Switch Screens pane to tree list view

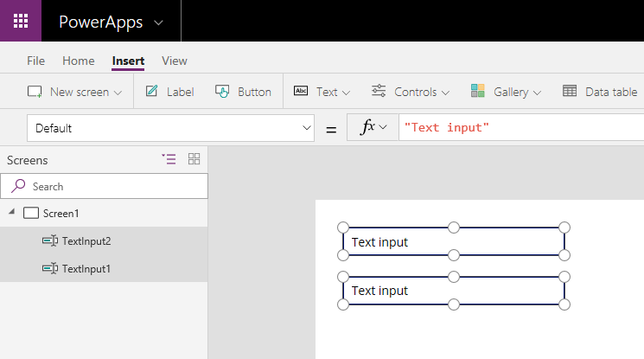point(169,159)
